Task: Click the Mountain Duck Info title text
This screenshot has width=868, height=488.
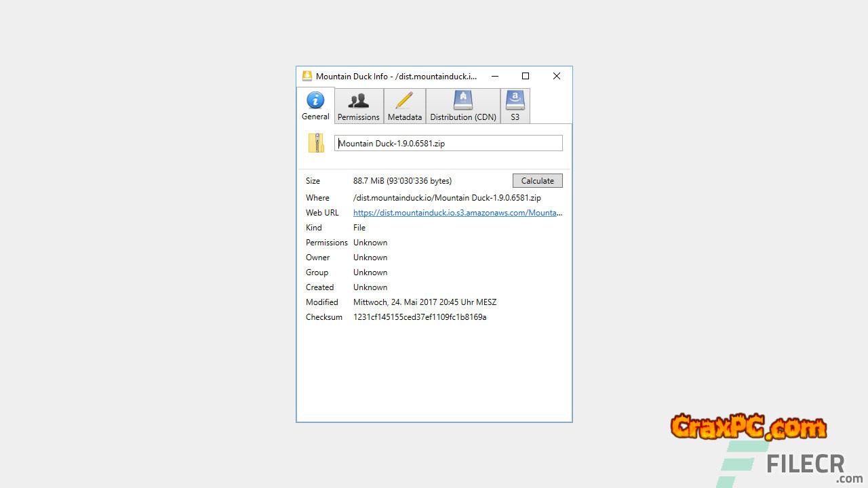Action: coord(396,77)
